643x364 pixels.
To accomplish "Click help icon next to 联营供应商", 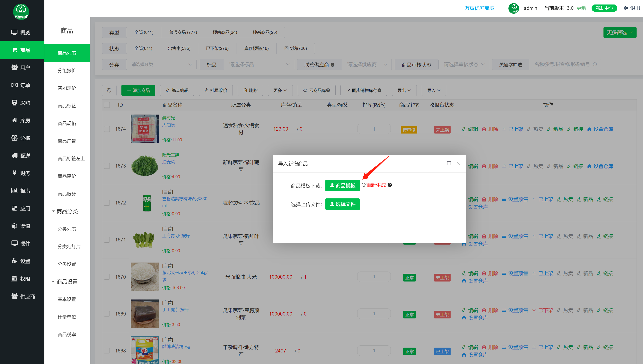I will click(332, 65).
